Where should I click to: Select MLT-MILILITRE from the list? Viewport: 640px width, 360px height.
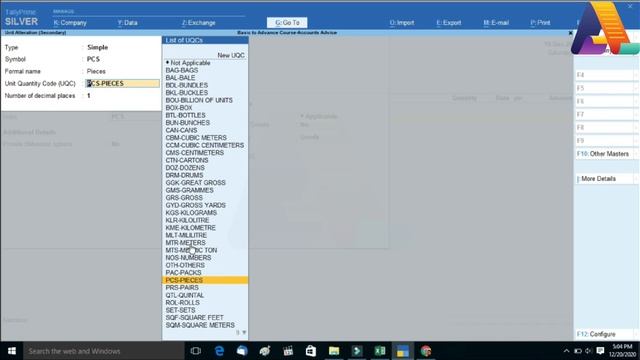click(186, 235)
